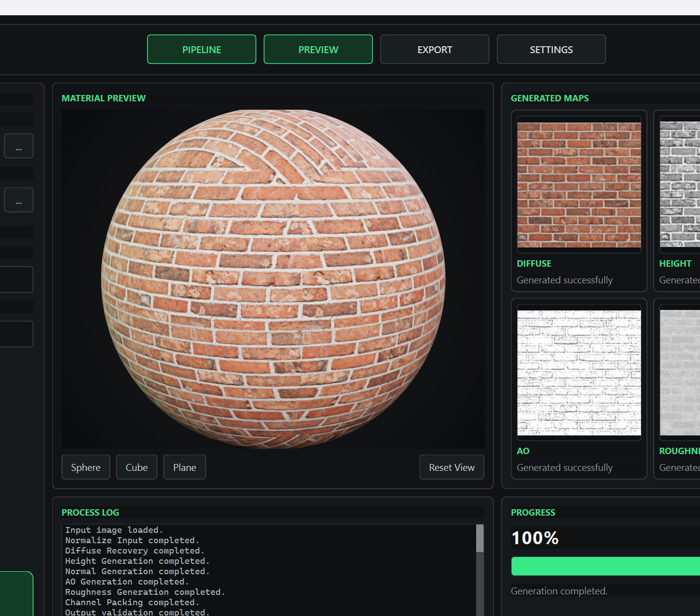Click 'Generated successfully' under AO

point(565,467)
